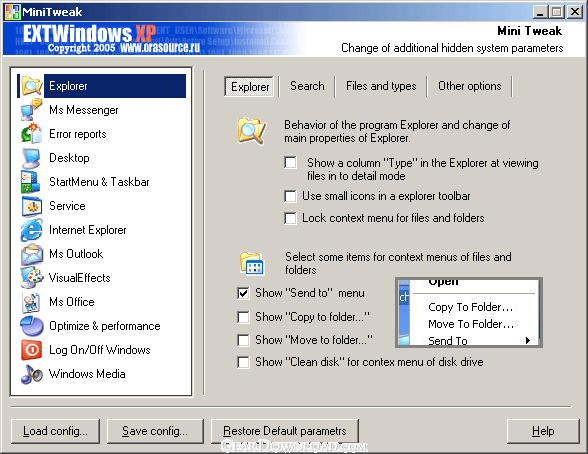
Task: Click the Log On/Off Windows power icon
Action: click(x=32, y=350)
